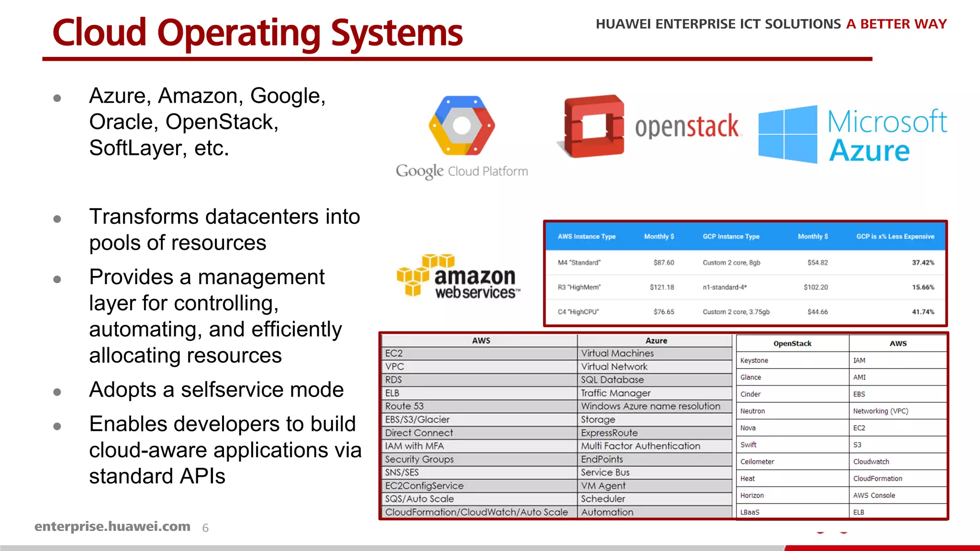The image size is (980, 551).
Task: Click the Microsoft Azure Windows logo
Action: [788, 134]
